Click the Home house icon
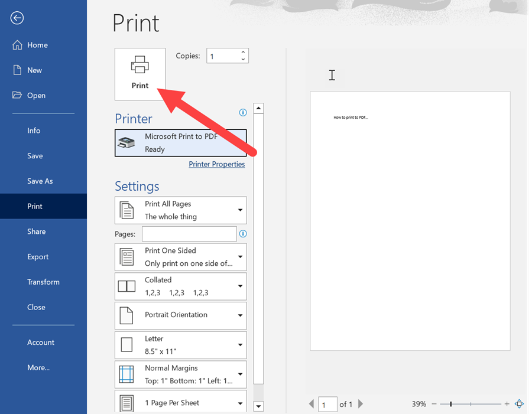 [17, 45]
